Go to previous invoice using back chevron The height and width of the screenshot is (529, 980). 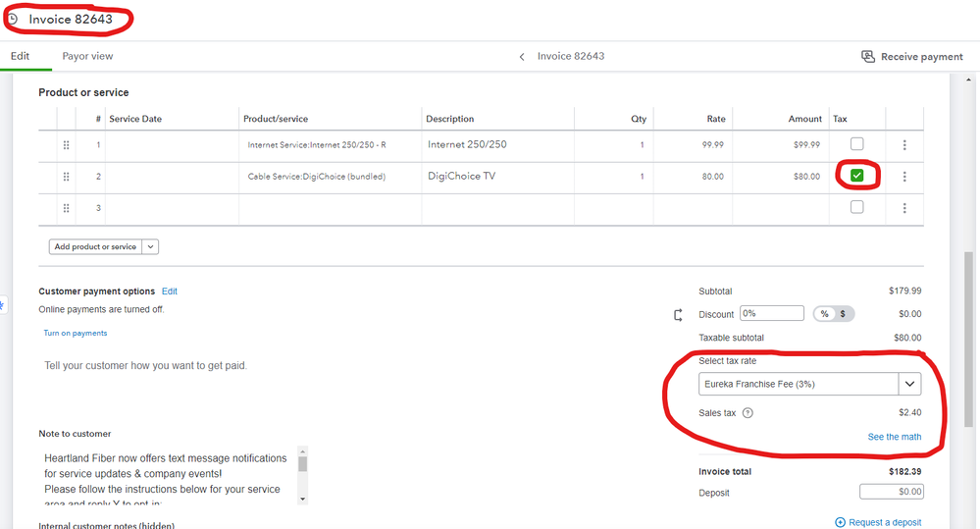[x=523, y=57]
